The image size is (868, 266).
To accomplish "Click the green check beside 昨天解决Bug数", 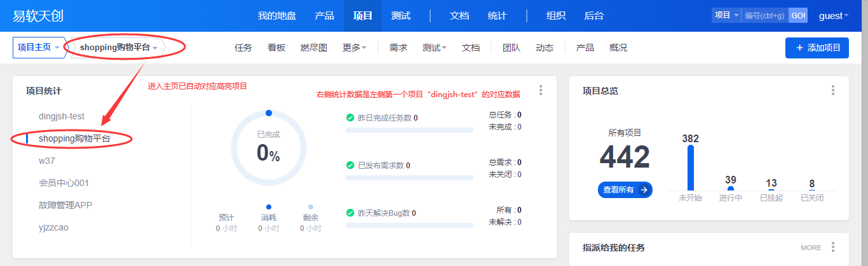I will 350,213.
